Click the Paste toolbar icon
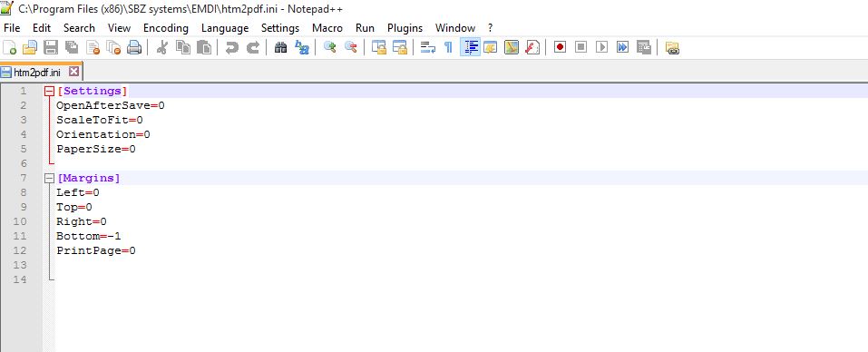868x352 pixels. [204, 47]
